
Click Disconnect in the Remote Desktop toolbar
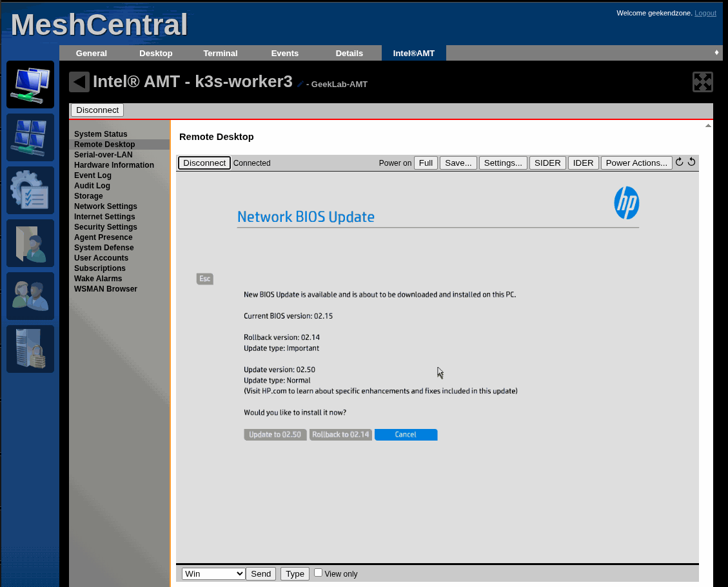point(204,163)
